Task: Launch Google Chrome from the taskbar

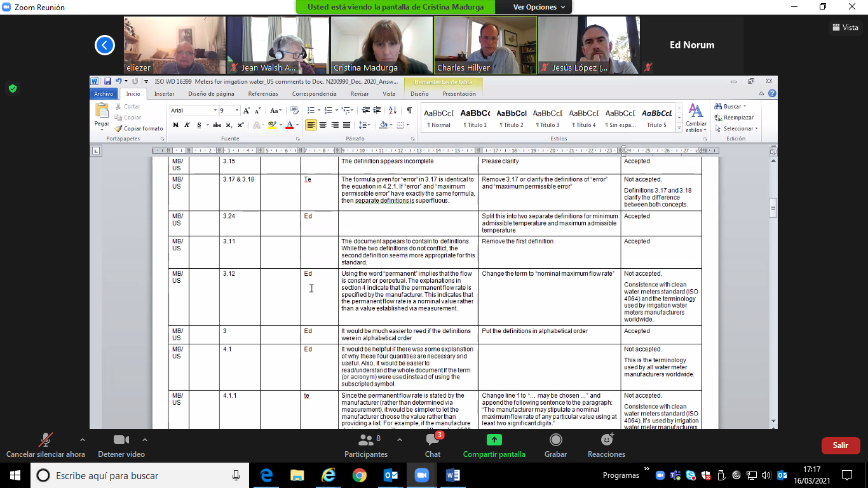Action: (x=360, y=475)
